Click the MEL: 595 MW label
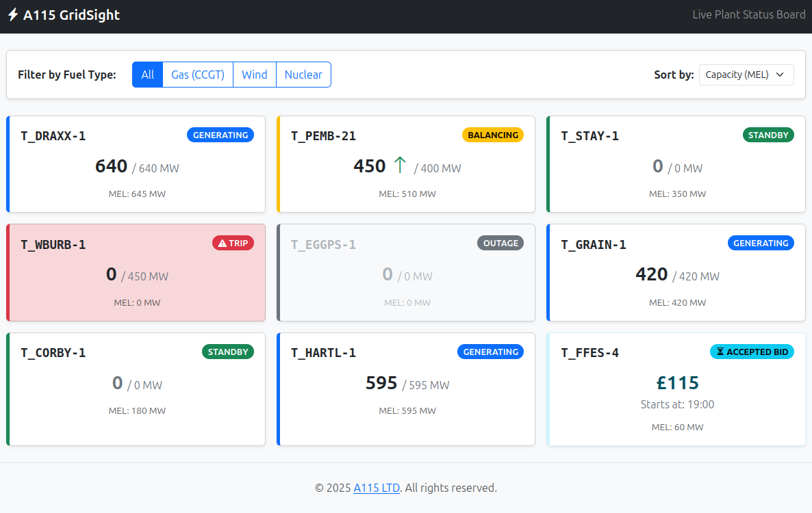 click(407, 410)
